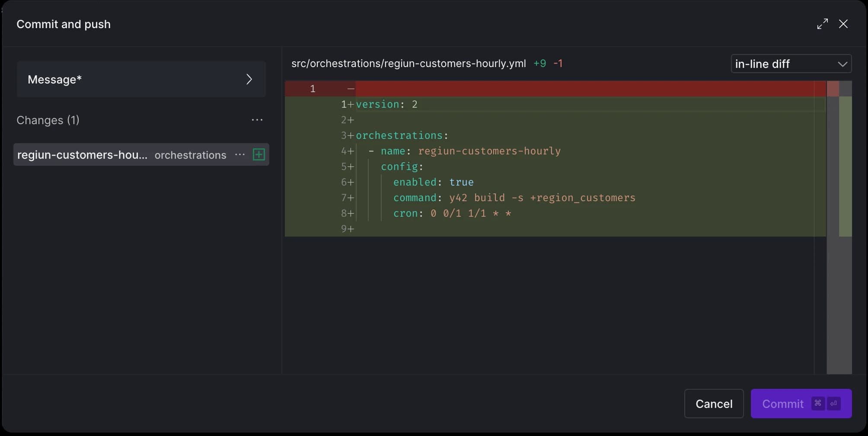Open the in-line diff dropdown
This screenshot has height=436, width=868.
point(791,64)
